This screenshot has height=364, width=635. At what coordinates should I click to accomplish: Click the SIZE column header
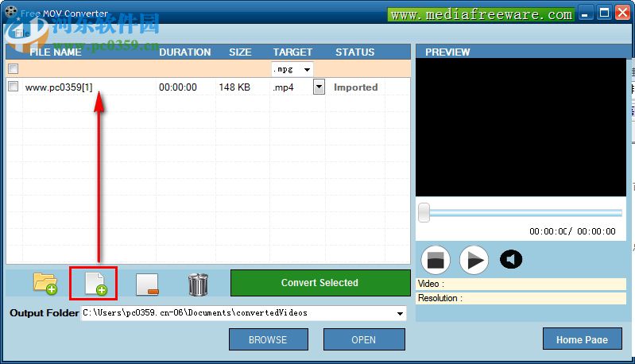pos(240,52)
